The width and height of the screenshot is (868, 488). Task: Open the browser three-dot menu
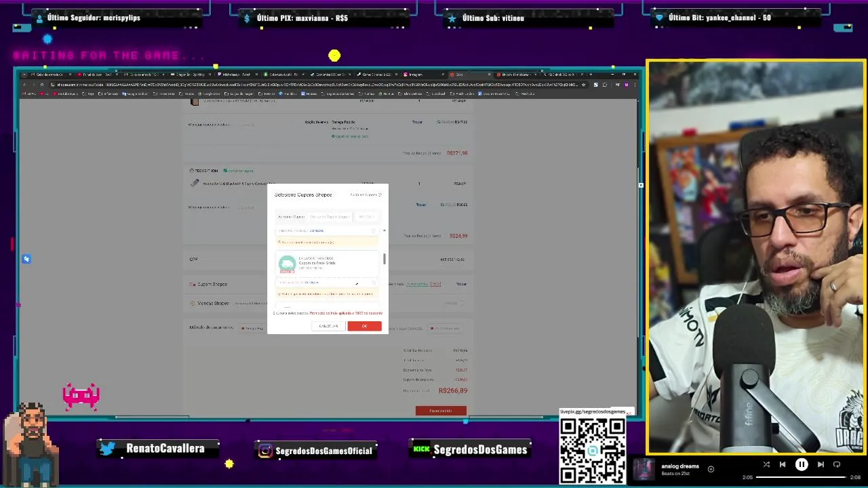coord(634,85)
